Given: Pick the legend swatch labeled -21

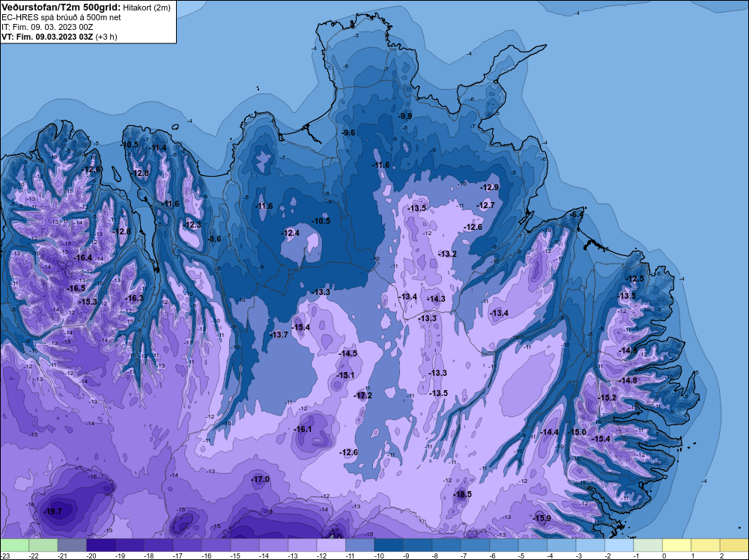Looking at the screenshot, I should click(72, 545).
